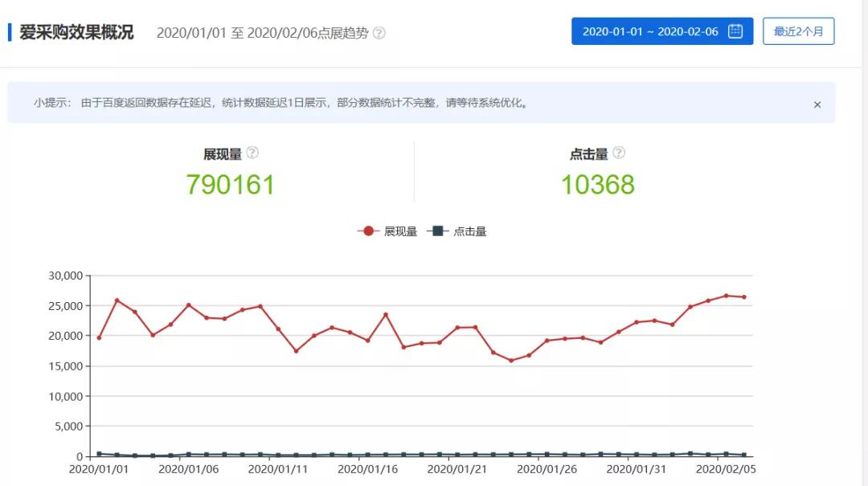Click the 爱采购效果概况 page title
The width and height of the screenshot is (868, 486).
pyautogui.click(x=76, y=33)
